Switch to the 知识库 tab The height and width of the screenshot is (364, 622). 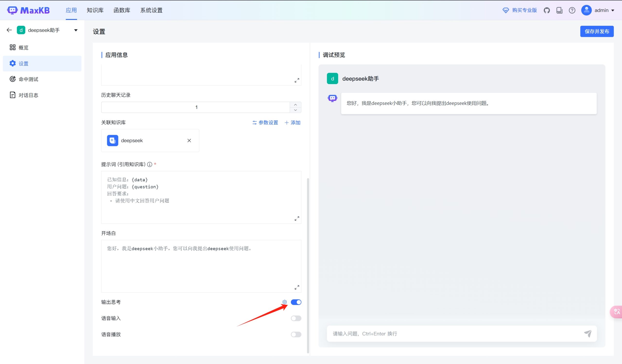click(95, 10)
